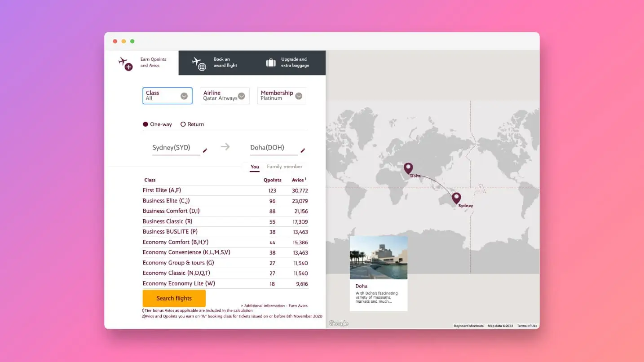Click the yellow minimize window dot
This screenshot has height=362, width=644.
tap(124, 41)
